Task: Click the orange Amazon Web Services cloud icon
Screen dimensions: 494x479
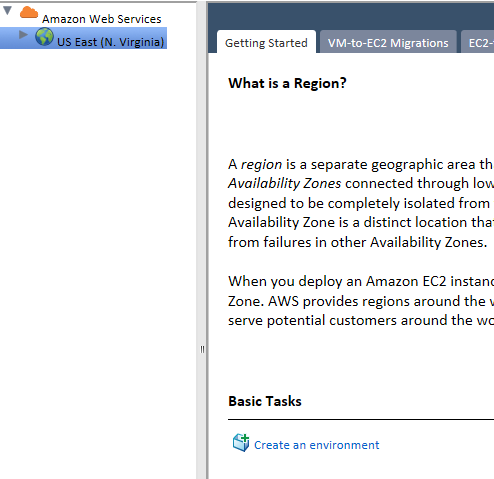Action: [x=29, y=13]
